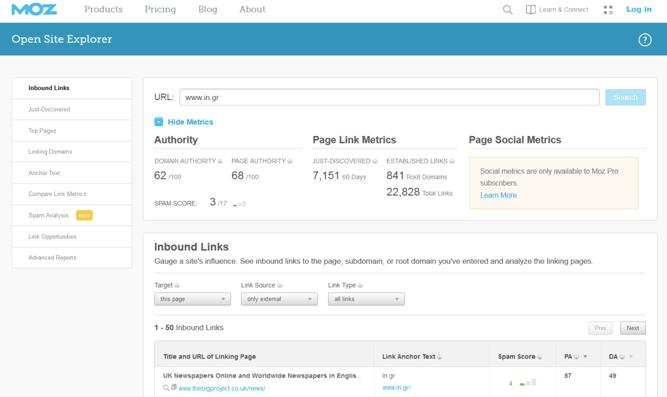This screenshot has height=397, width=667.
Task: Click the Learn & Connect book icon
Action: 530,9
